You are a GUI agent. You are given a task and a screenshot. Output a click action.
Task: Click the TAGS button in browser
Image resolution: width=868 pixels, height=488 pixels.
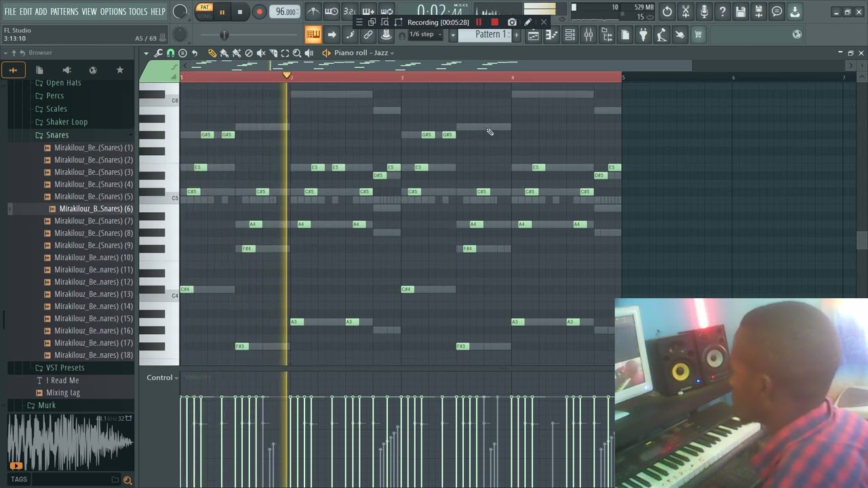(x=19, y=479)
